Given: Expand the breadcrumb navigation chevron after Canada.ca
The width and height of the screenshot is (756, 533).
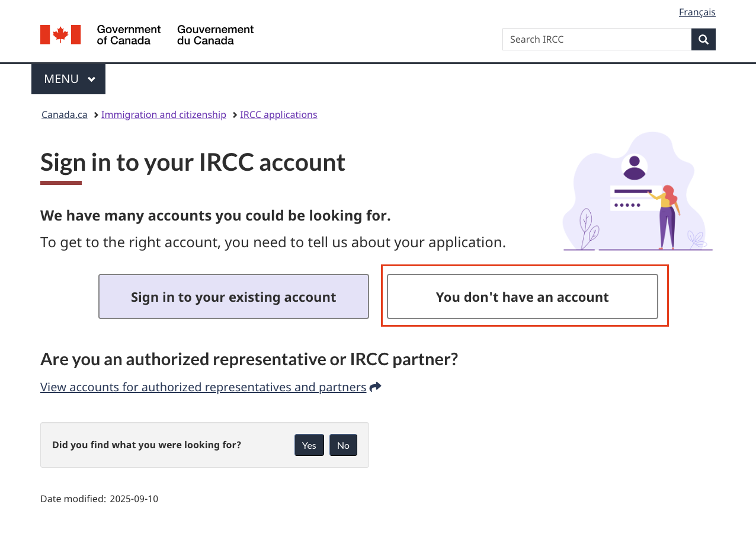Looking at the screenshot, I should [x=95, y=114].
